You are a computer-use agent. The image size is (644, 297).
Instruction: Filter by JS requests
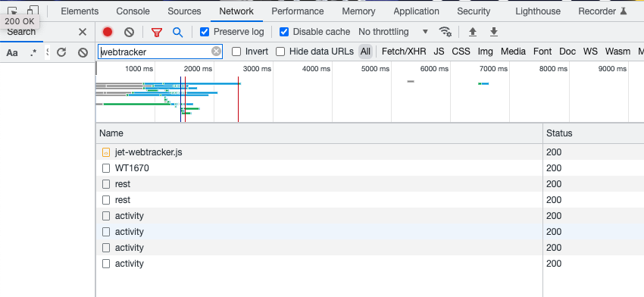[x=439, y=52]
